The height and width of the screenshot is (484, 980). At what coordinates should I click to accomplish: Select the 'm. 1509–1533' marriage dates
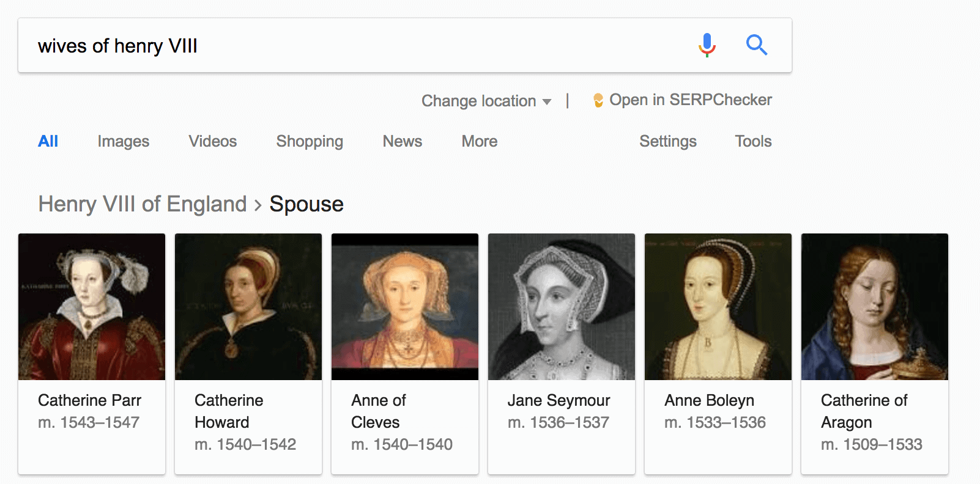[x=872, y=444]
